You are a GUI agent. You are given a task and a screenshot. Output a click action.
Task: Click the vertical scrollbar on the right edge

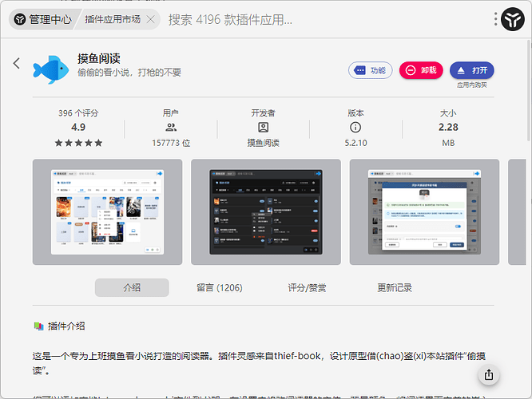pos(529,90)
